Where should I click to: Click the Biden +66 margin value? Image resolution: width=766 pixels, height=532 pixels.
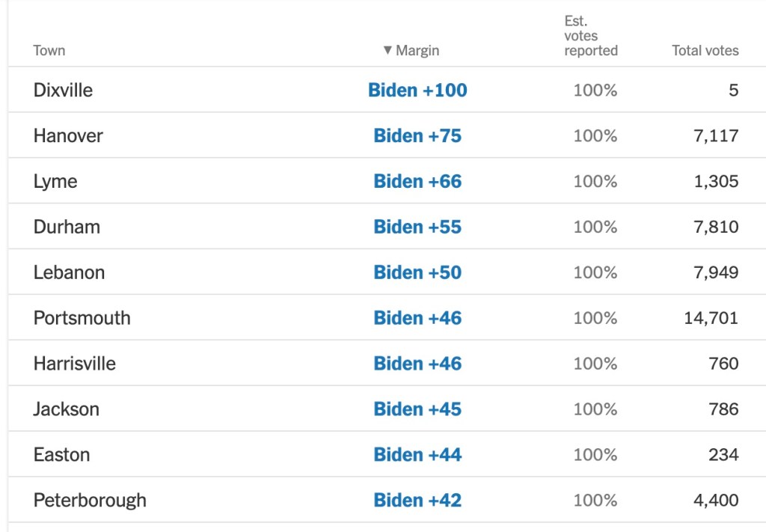click(417, 182)
